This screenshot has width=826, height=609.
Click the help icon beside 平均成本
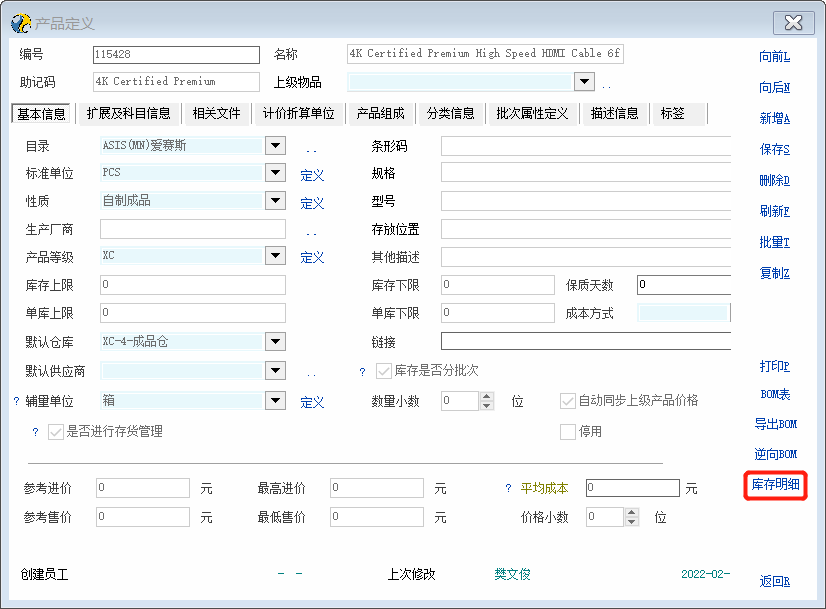point(508,489)
